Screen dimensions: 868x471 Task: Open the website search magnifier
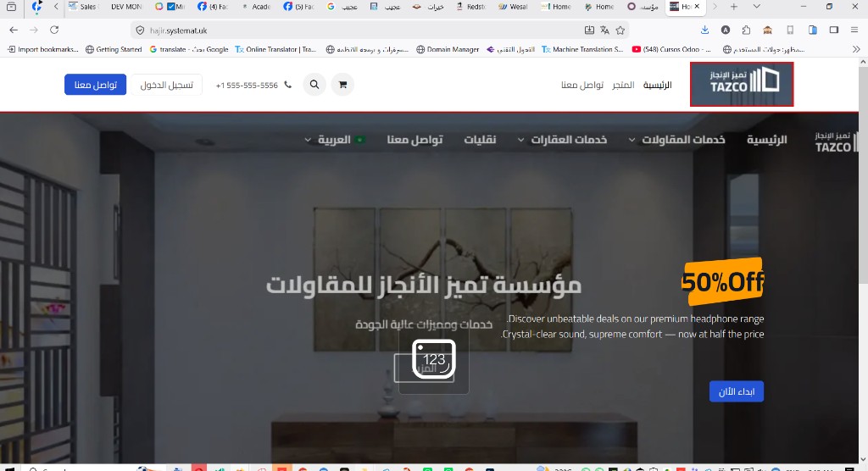(x=314, y=85)
